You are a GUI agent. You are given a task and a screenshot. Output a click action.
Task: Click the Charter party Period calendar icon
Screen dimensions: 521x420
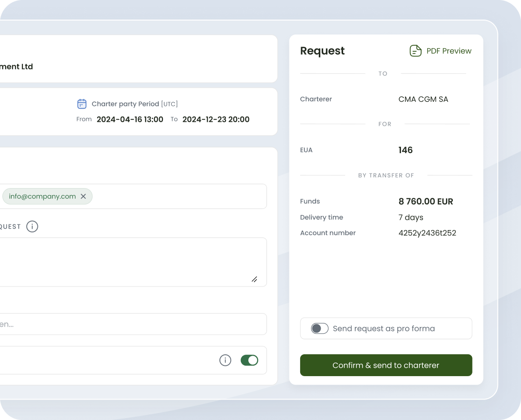tap(82, 104)
